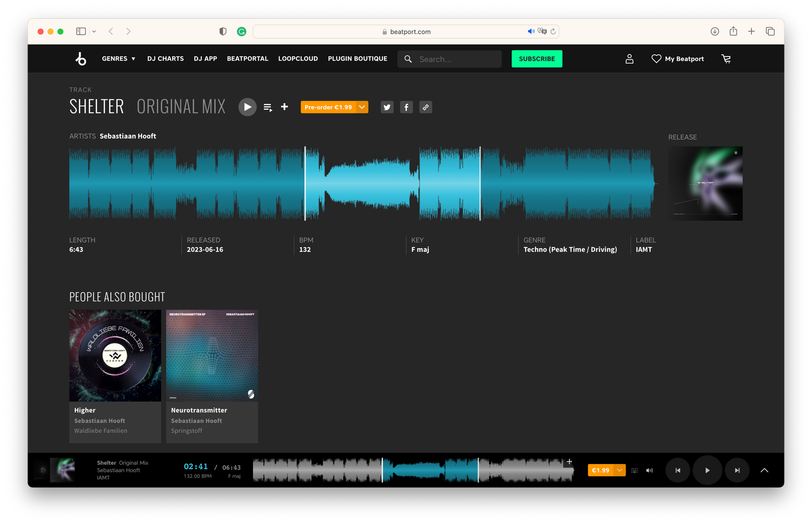Skip to the next track
Screen dimensions: 812x524
tap(737, 470)
